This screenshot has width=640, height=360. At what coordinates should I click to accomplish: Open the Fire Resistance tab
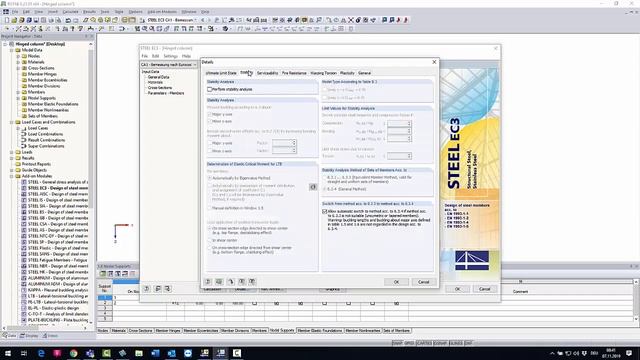[x=294, y=73]
